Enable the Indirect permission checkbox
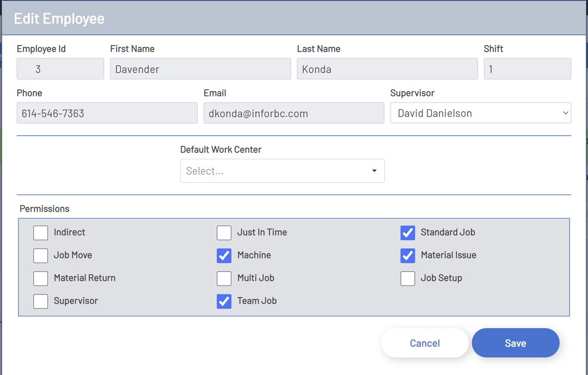Screen dimensions: 588x375 click(41, 233)
